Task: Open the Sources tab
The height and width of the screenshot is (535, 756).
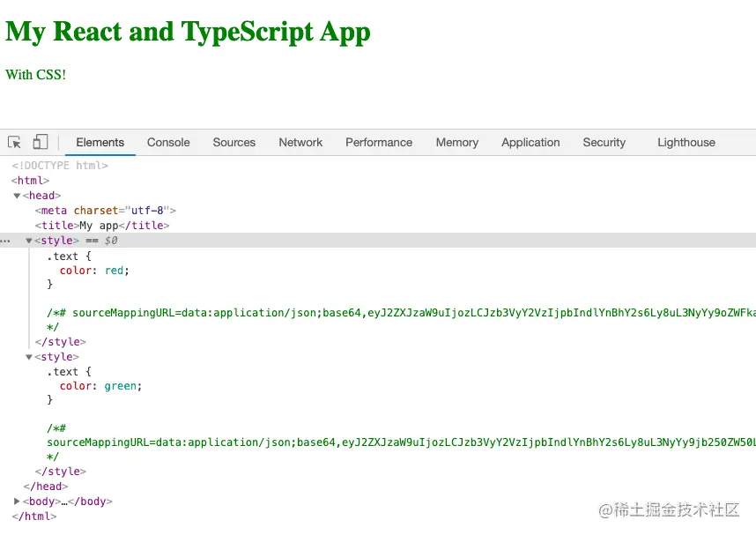Action: coord(233,142)
